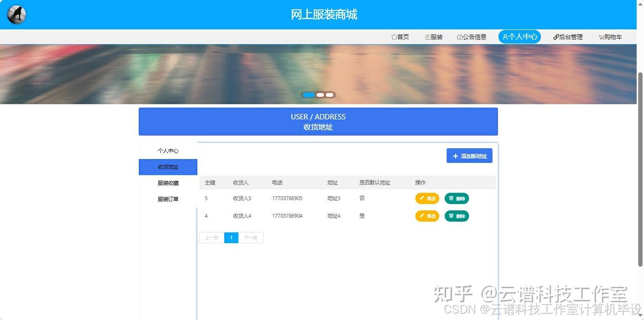This screenshot has width=644, height=320.
Task: Click the plus icon in 添加新地址 button
Action: pyautogui.click(x=455, y=156)
